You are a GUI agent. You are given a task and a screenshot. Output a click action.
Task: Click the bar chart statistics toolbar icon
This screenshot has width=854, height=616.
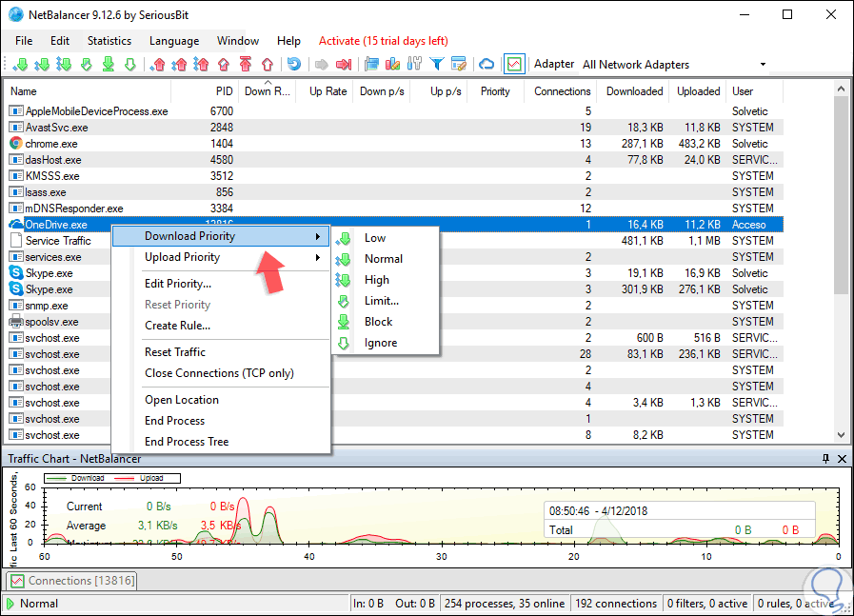tap(392, 65)
